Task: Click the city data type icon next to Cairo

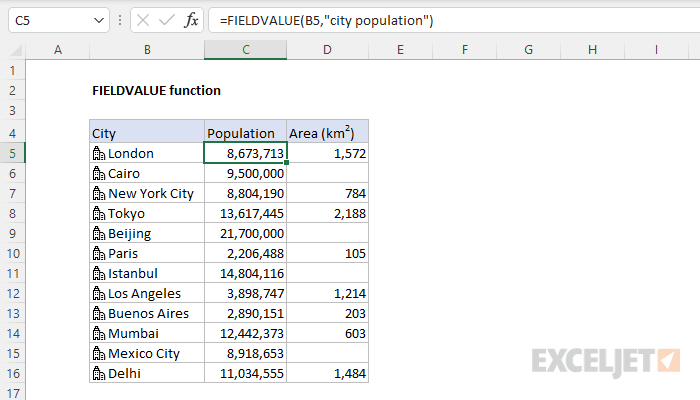Action: 99,173
